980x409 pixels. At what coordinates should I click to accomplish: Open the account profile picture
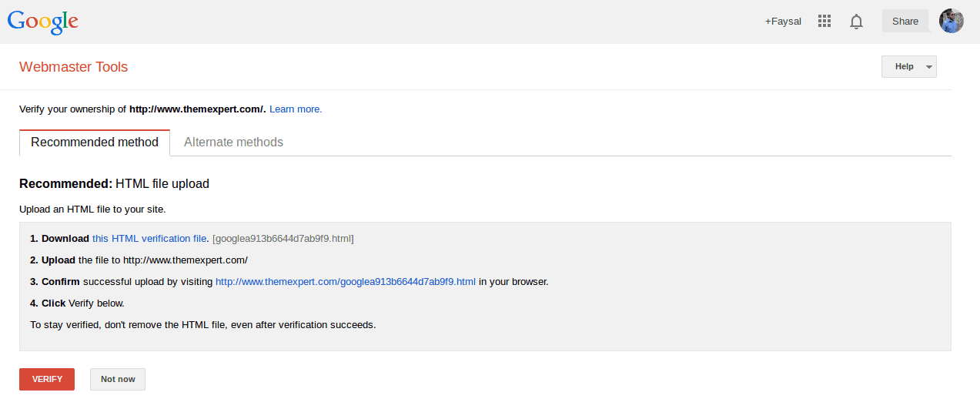[952, 21]
